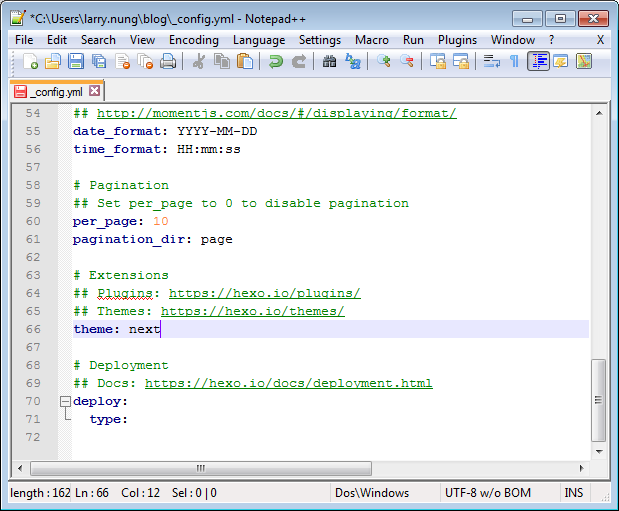Toggle INS insert mode in status bar
619x511 pixels.
point(574,493)
